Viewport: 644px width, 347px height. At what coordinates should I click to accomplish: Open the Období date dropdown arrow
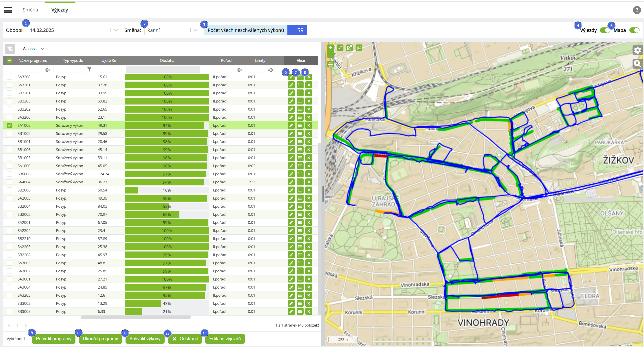pos(116,30)
